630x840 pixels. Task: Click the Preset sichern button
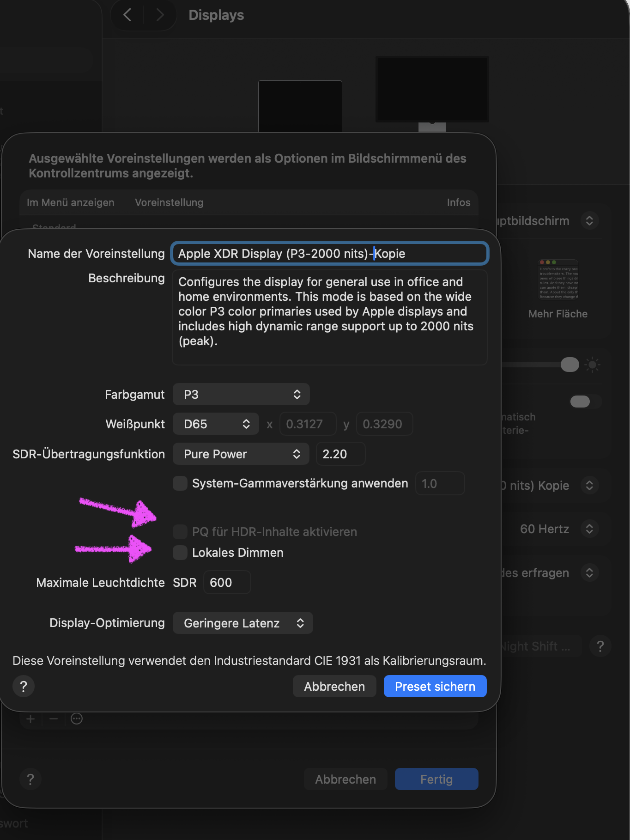435,687
